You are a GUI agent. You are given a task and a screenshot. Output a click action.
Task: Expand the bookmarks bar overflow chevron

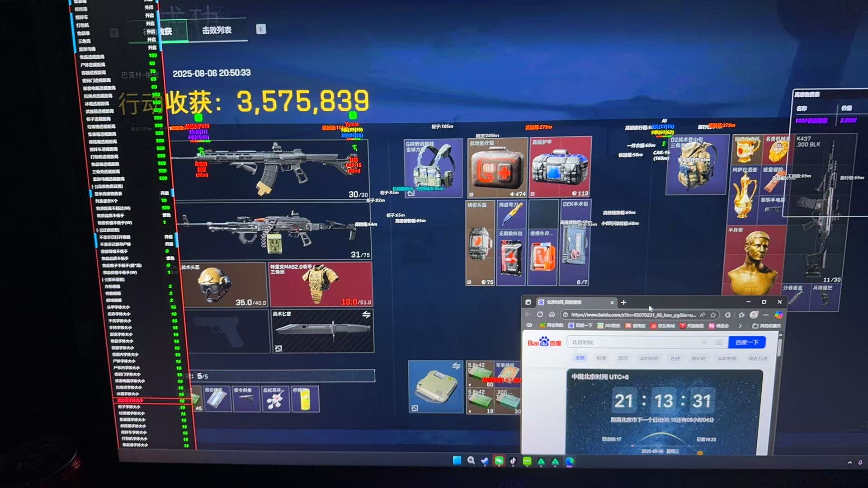pyautogui.click(x=740, y=326)
